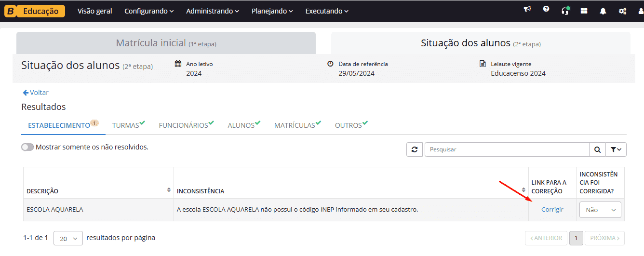The height and width of the screenshot is (256, 644).
Task: Click the Próxima pagination button
Action: coord(605,238)
